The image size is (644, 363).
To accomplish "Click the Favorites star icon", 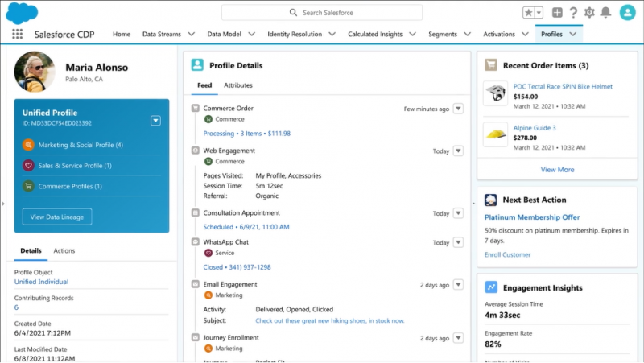I will pos(528,13).
